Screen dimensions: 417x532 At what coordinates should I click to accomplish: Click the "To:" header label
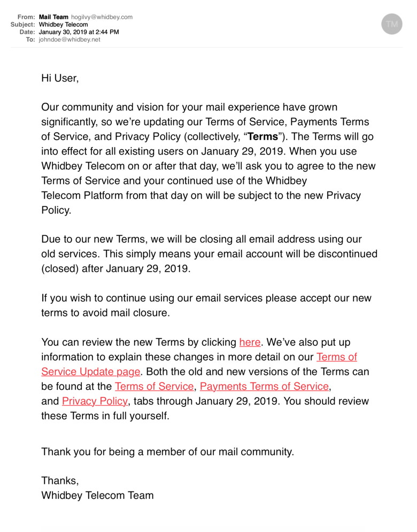pyautogui.click(x=30, y=40)
